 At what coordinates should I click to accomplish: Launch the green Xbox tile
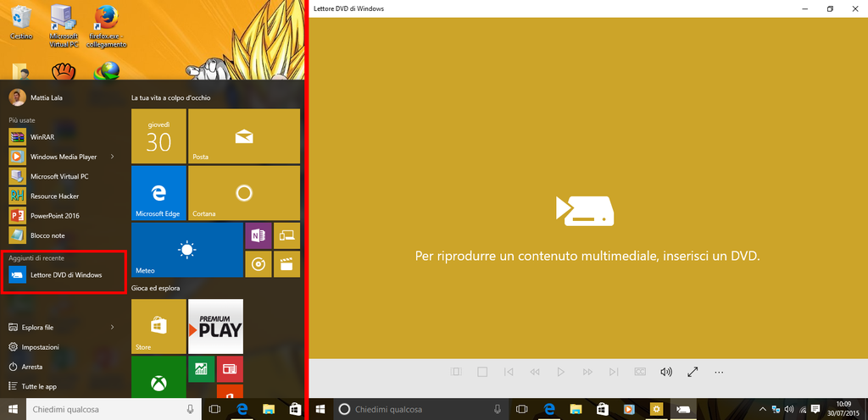pyautogui.click(x=159, y=377)
